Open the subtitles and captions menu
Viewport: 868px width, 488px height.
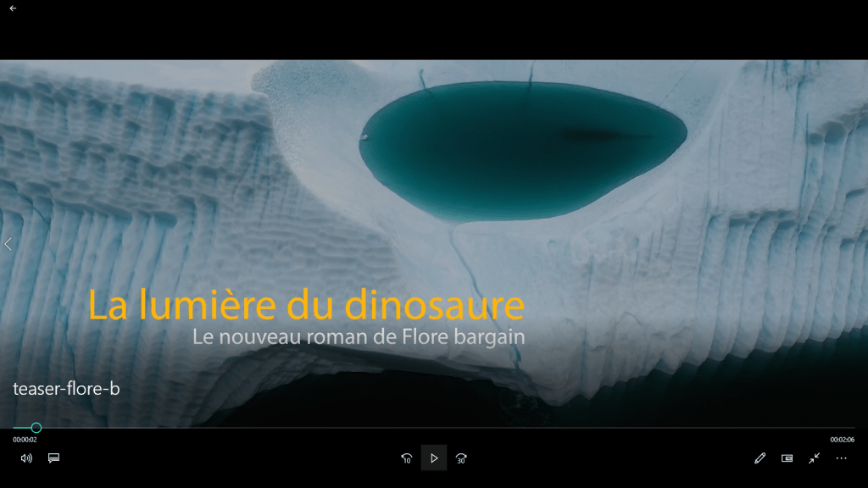click(x=53, y=458)
